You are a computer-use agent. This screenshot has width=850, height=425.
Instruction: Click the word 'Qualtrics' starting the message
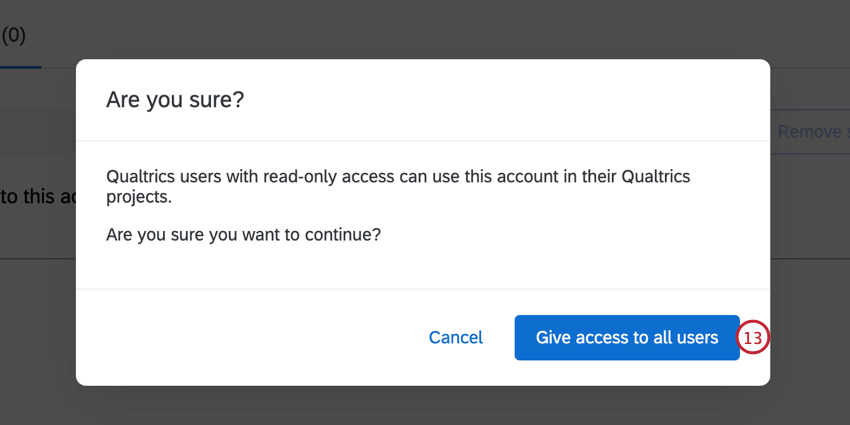tap(142, 177)
